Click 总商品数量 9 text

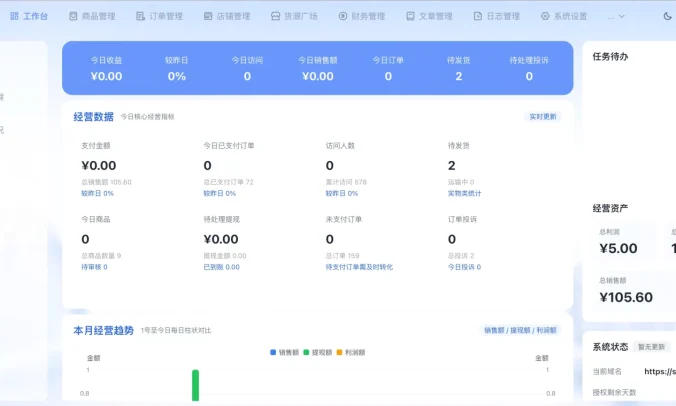(x=101, y=256)
